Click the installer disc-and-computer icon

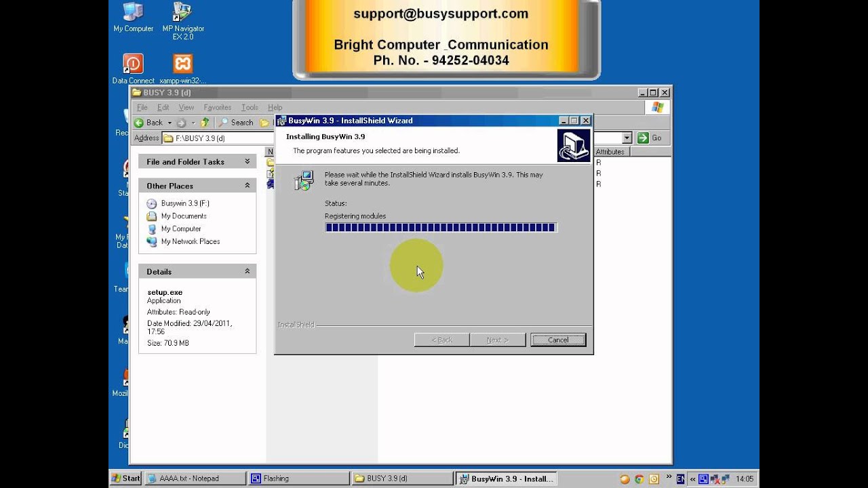point(303,180)
